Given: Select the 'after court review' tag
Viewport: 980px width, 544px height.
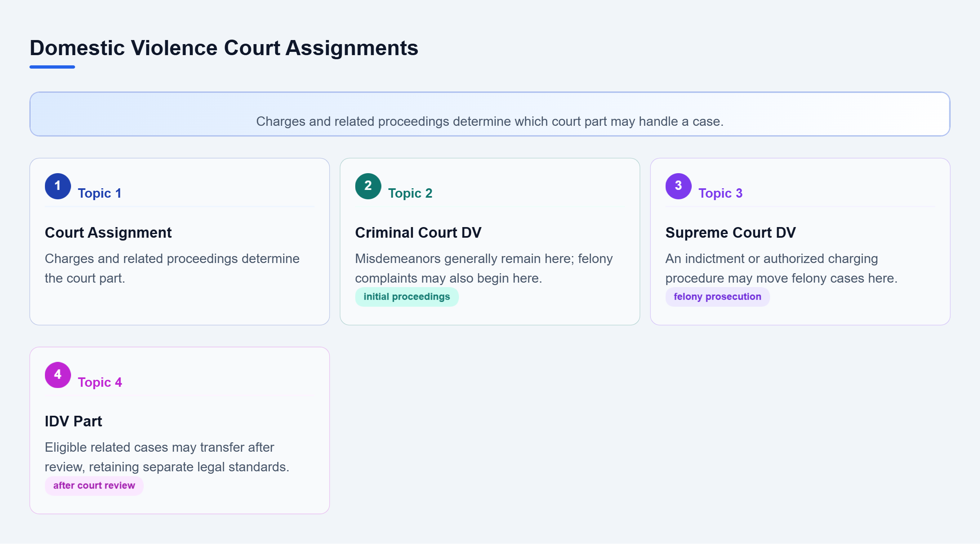Looking at the screenshot, I should point(94,486).
